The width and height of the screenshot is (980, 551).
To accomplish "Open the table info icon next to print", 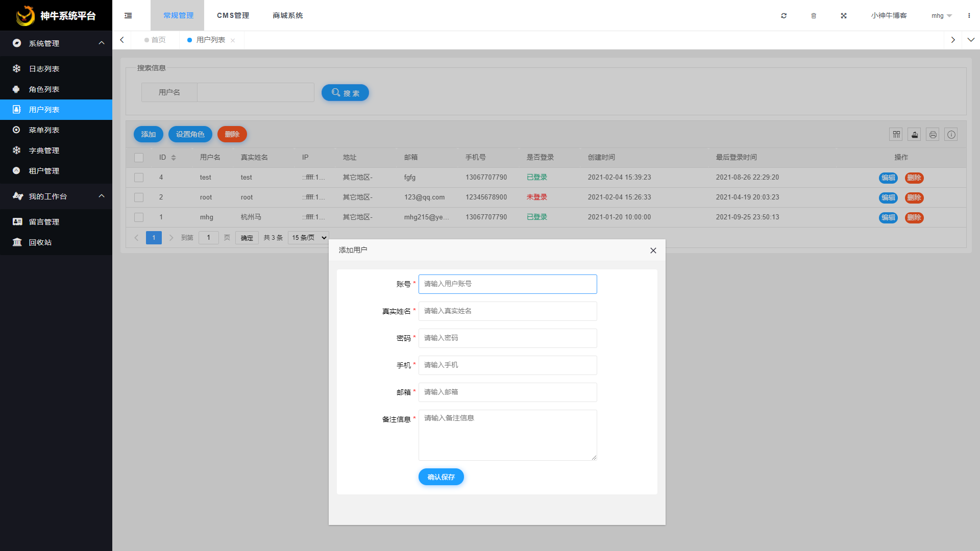I will (951, 134).
